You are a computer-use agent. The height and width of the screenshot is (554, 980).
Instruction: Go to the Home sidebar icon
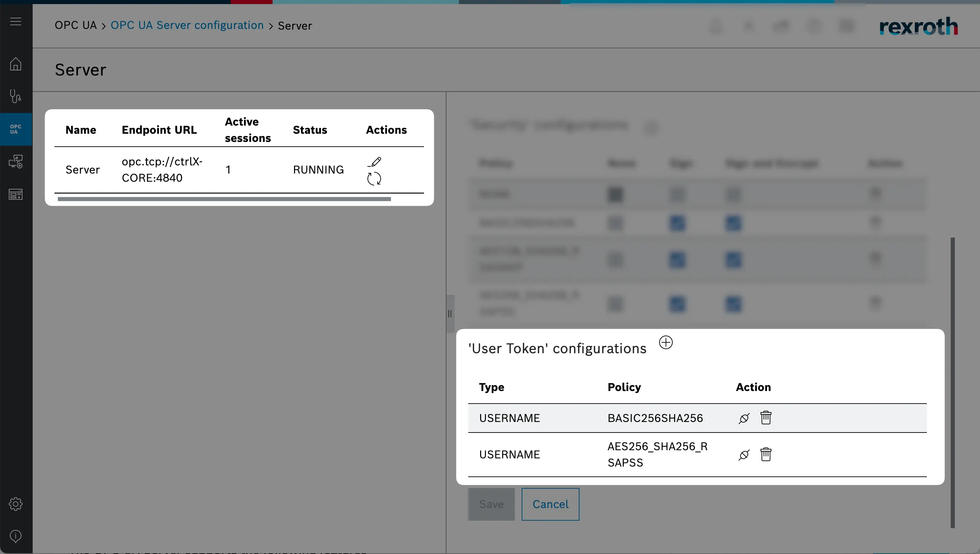[x=16, y=64]
